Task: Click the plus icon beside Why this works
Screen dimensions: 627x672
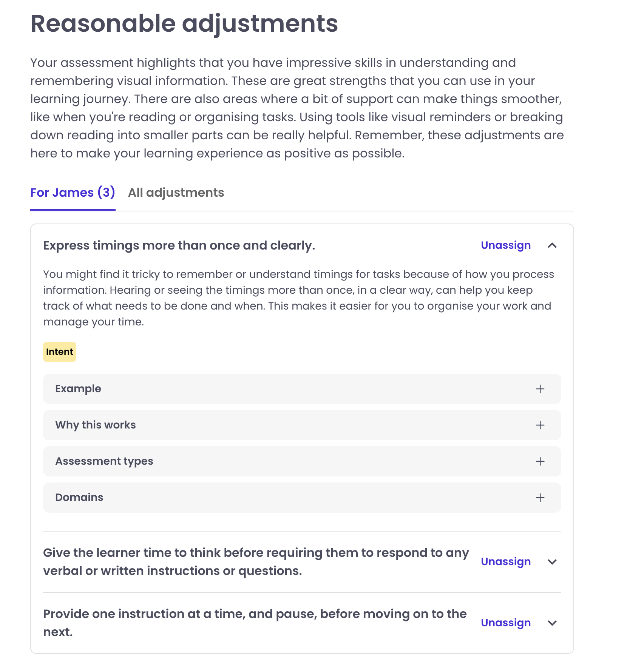Action: pos(540,425)
